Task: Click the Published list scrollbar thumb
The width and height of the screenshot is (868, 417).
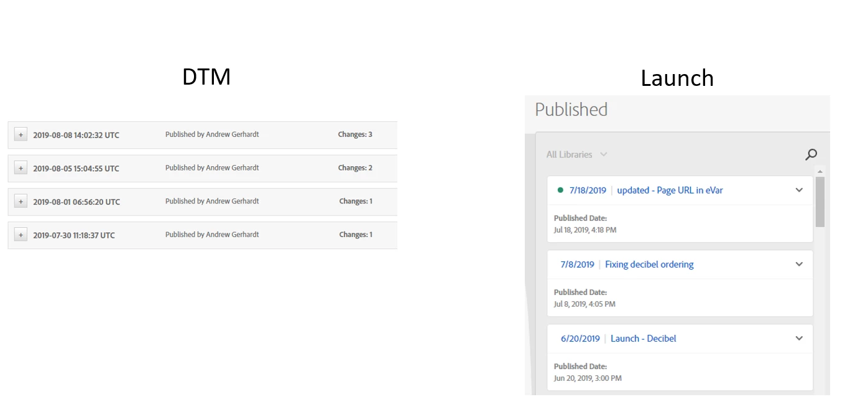Action: click(820, 202)
